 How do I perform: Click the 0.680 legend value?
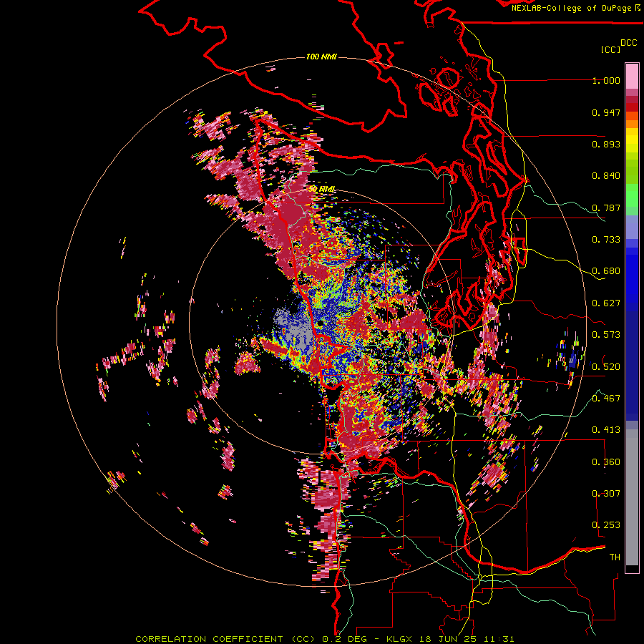[606, 271]
